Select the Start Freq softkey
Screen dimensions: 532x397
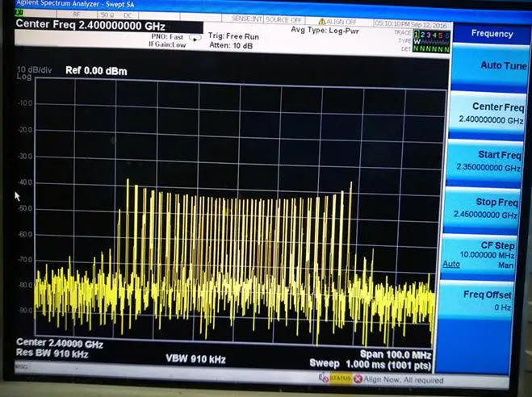pyautogui.click(x=484, y=161)
